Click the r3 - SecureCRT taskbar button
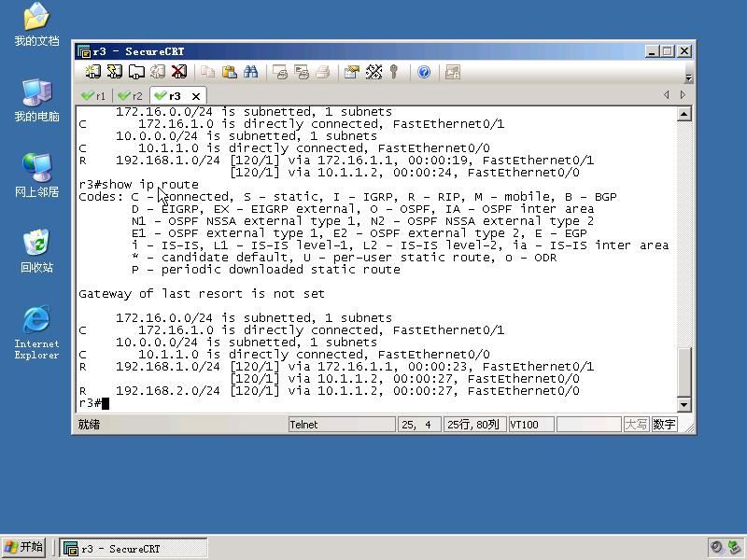 pos(134,549)
